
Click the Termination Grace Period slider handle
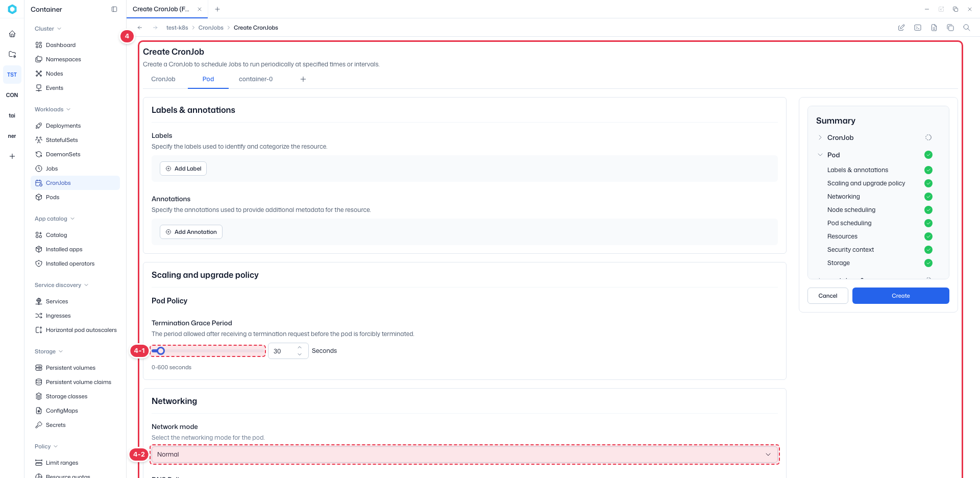(161, 351)
